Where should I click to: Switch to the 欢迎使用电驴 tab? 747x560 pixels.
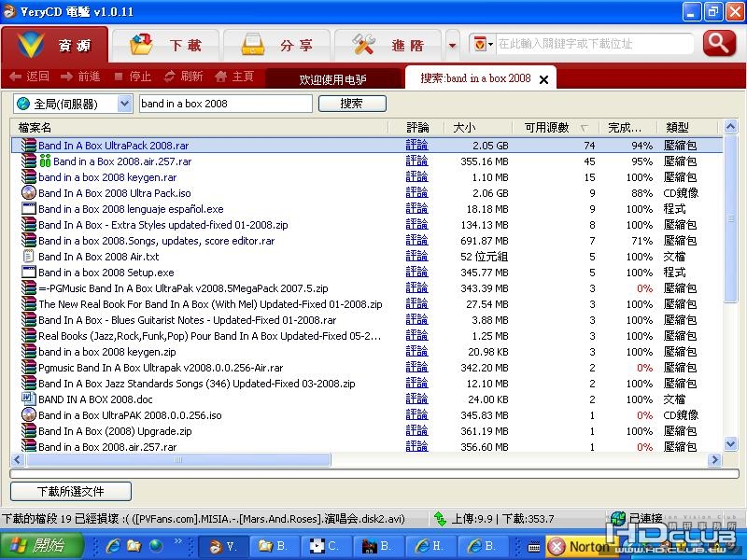(x=332, y=79)
